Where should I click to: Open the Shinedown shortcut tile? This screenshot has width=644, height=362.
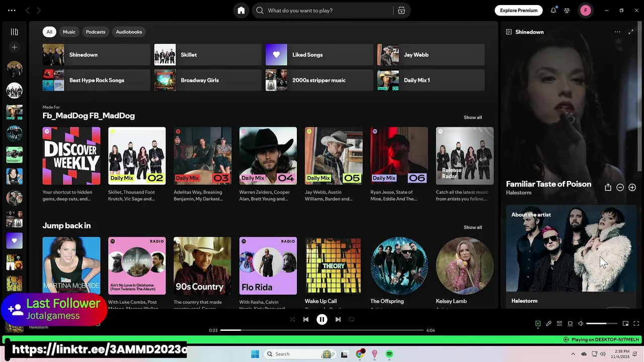(x=97, y=55)
